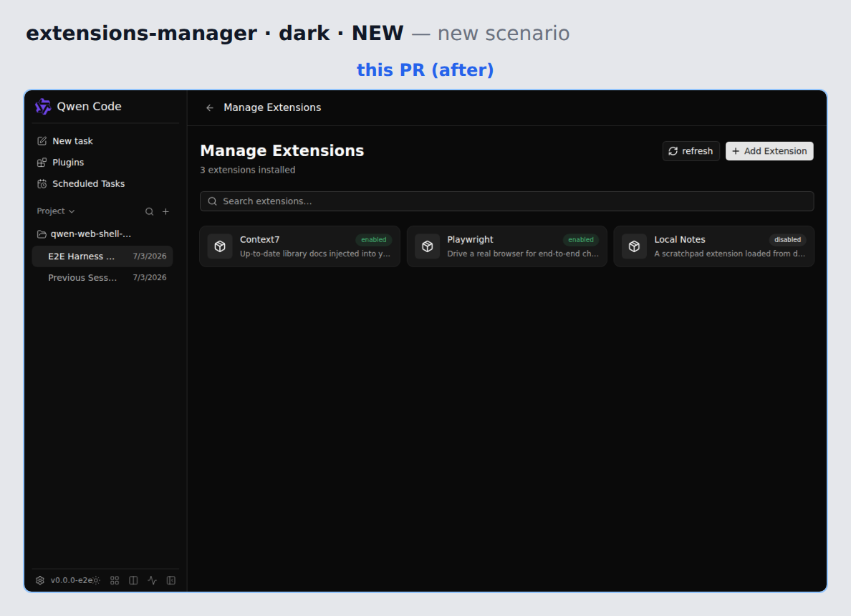Screen dimensions: 851x616
Task: Click the Context7 description text
Action: click(315, 254)
